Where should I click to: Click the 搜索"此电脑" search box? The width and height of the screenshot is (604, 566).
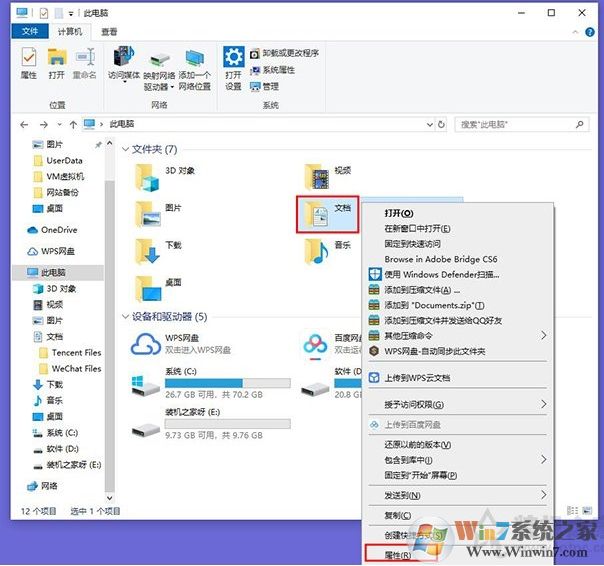522,124
